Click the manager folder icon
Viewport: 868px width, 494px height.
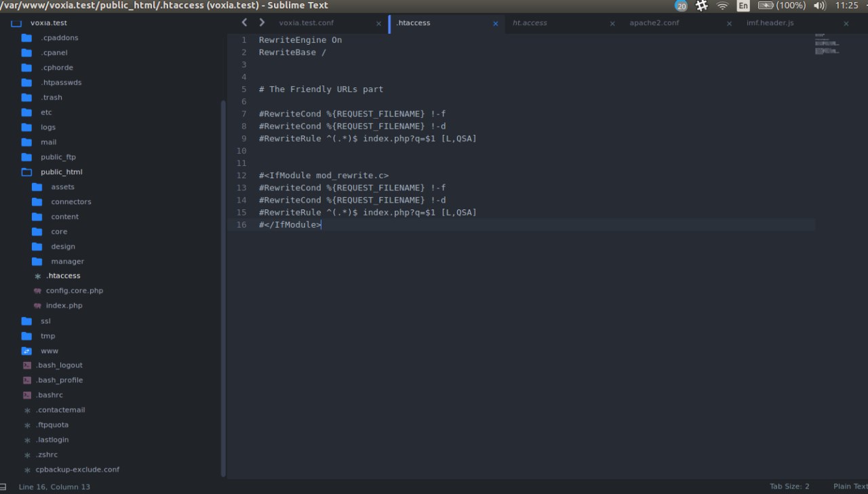tap(37, 262)
